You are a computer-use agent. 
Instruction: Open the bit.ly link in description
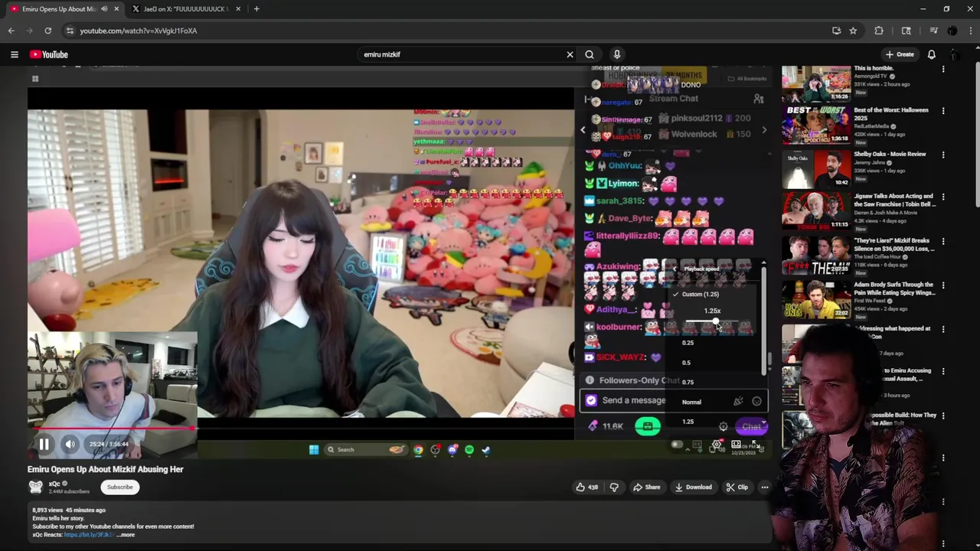pyautogui.click(x=88, y=535)
